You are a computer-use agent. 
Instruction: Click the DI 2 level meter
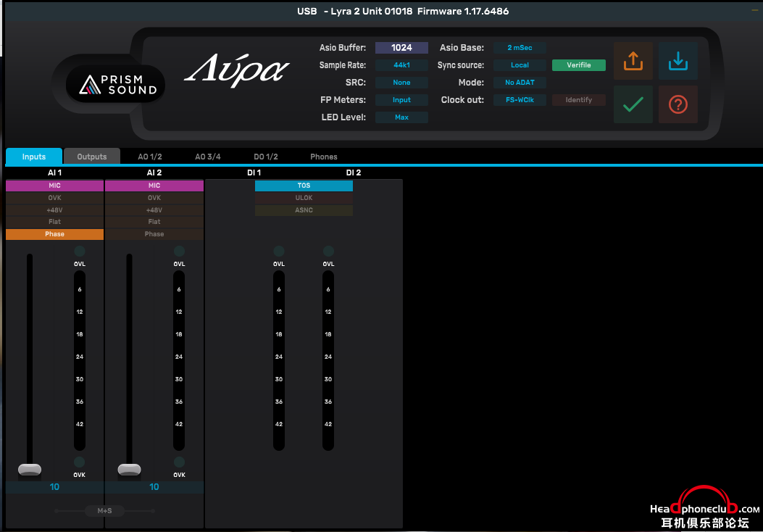(x=328, y=361)
